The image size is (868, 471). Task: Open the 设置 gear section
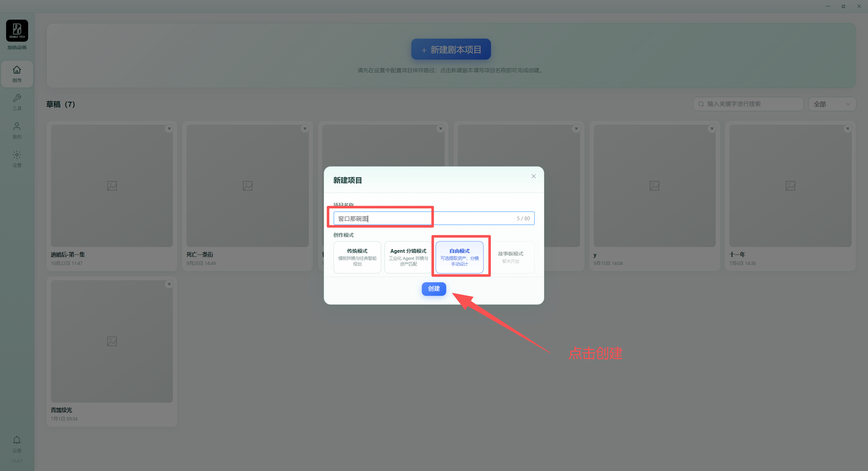17,159
